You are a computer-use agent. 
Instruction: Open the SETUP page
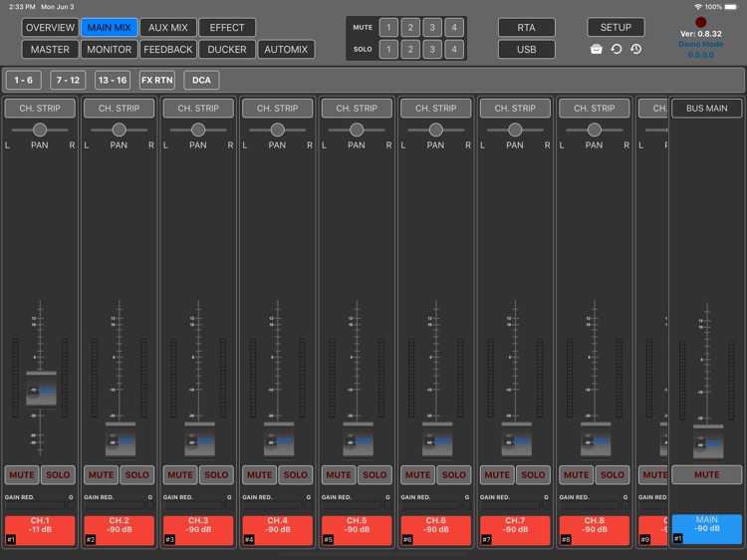(615, 27)
